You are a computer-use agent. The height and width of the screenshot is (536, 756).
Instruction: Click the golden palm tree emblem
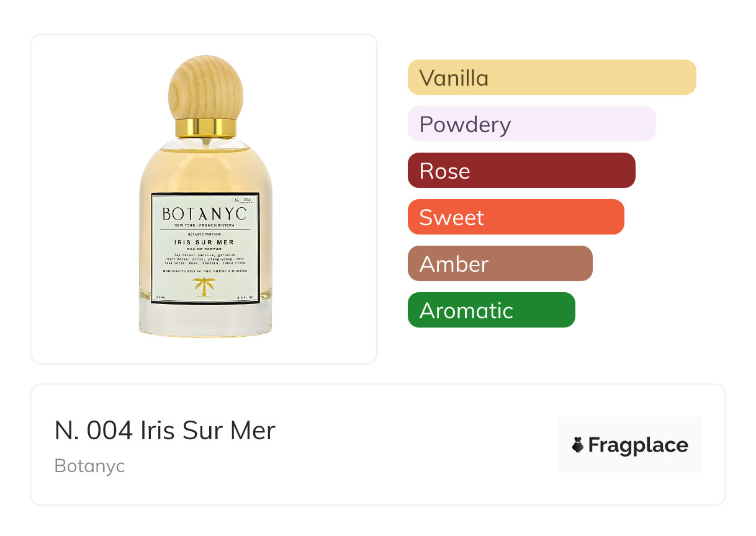[x=204, y=287]
